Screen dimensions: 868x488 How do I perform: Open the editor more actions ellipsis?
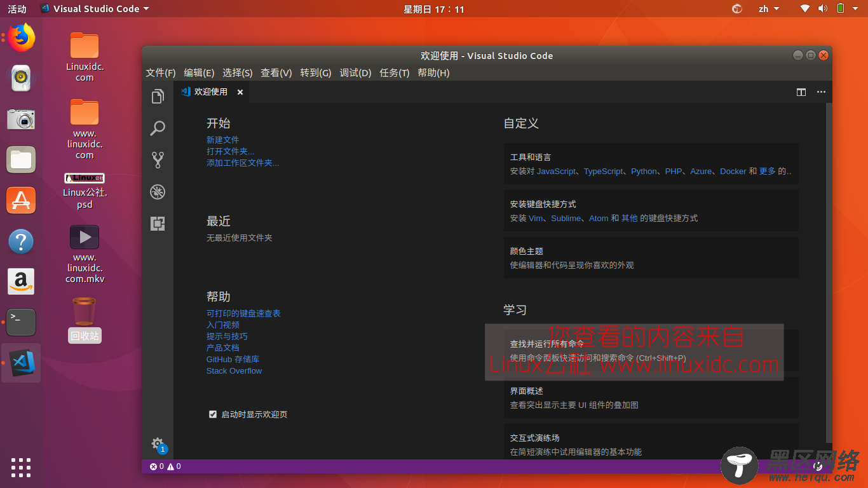(821, 92)
